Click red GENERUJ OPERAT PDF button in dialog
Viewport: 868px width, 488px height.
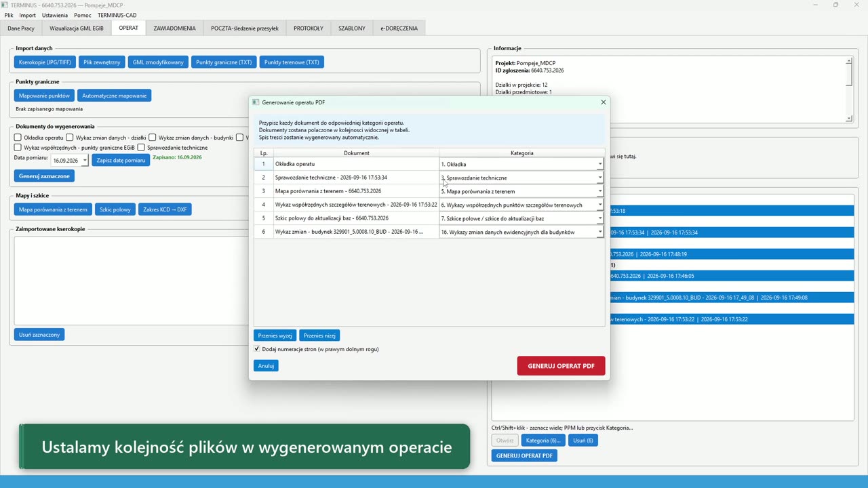tap(561, 366)
